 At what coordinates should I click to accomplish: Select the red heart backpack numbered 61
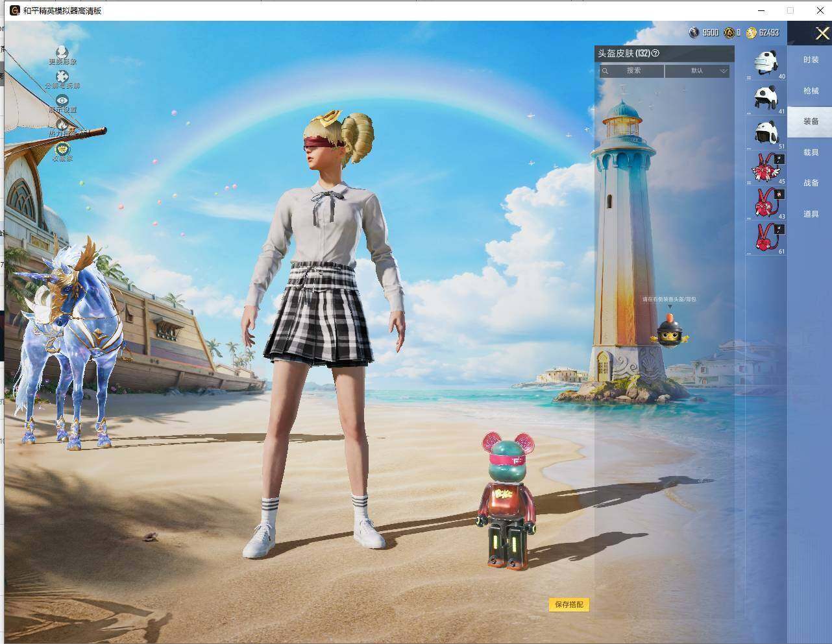(x=767, y=239)
